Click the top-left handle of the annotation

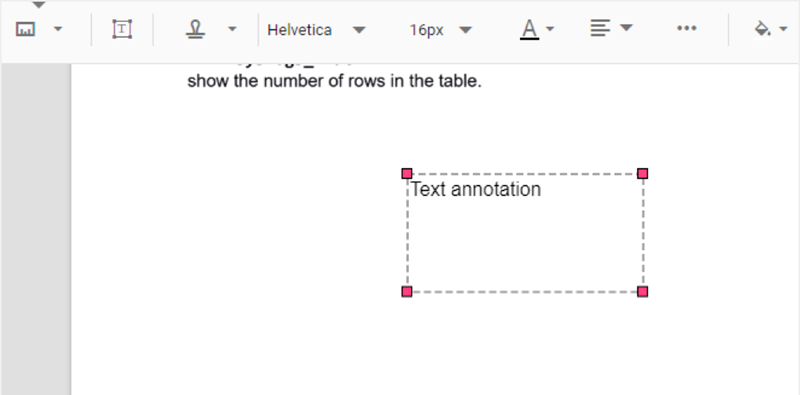(x=407, y=174)
